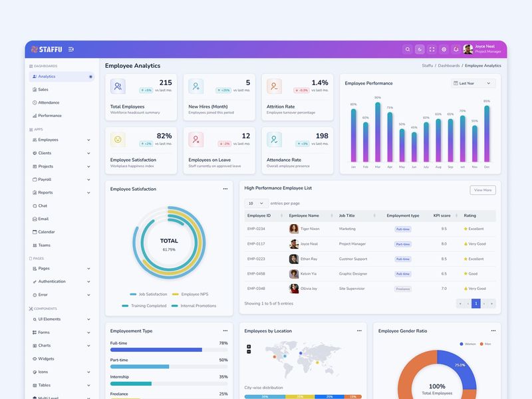The height and width of the screenshot is (399, 532).
Task: Click Tables icon in sidebar
Action: point(35,386)
